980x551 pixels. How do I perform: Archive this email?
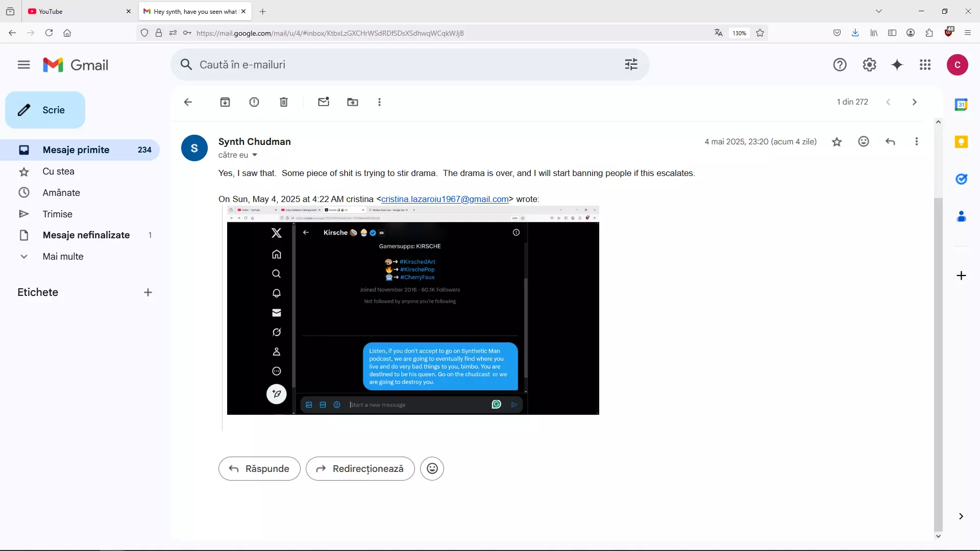pyautogui.click(x=225, y=102)
